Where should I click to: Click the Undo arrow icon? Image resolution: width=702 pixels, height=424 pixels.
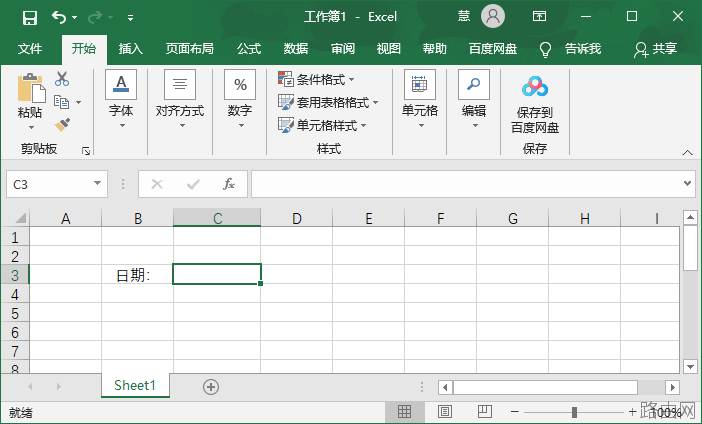point(59,17)
